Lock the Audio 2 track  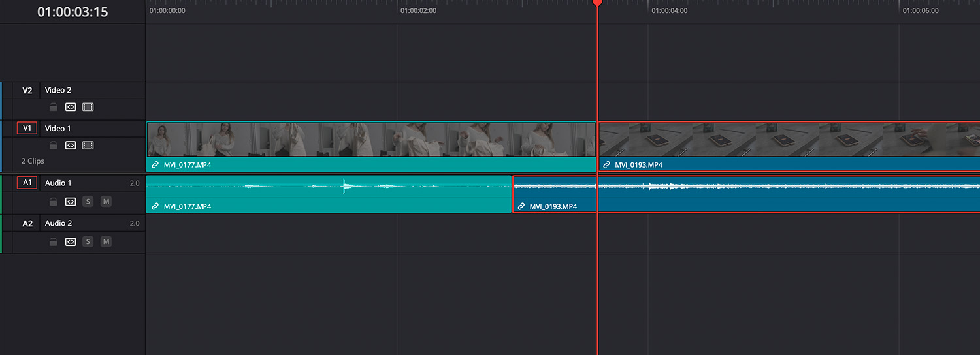tap(54, 242)
